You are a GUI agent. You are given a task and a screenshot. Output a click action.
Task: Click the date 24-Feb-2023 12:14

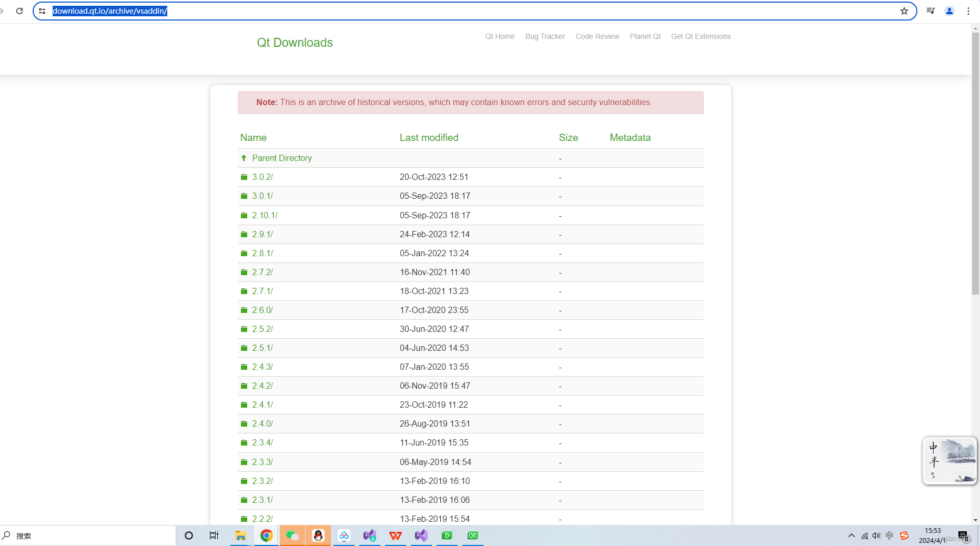click(x=435, y=235)
